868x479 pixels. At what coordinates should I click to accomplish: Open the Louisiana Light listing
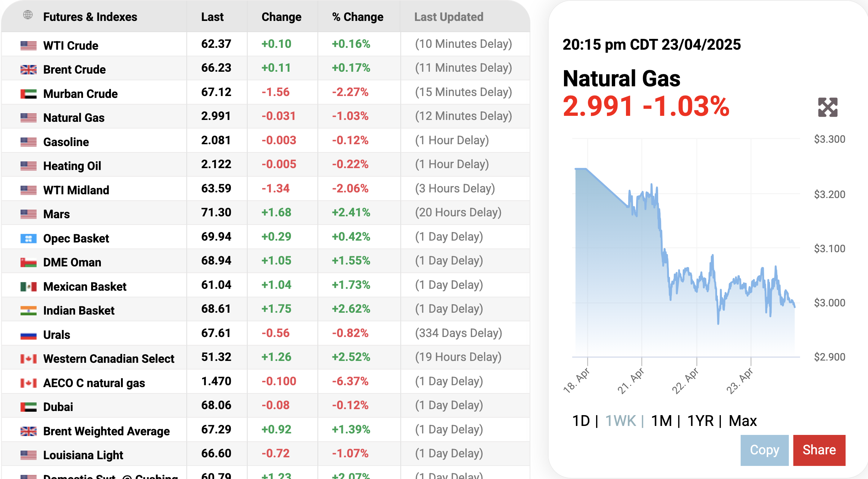click(x=83, y=455)
